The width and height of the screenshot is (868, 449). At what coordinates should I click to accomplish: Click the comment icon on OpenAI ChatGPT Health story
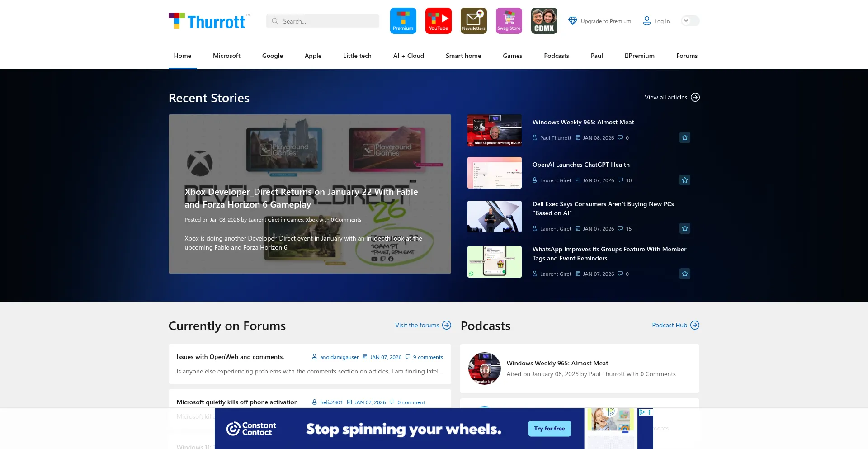click(x=620, y=180)
